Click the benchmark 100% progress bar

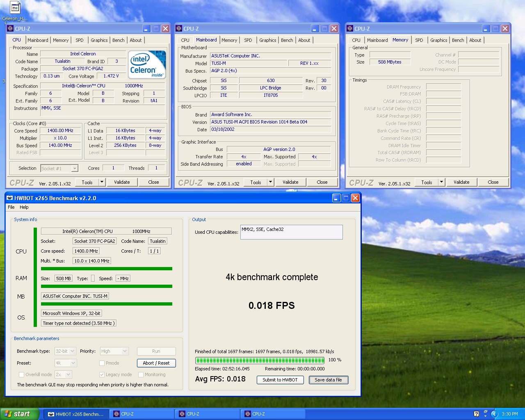pyautogui.click(x=260, y=361)
